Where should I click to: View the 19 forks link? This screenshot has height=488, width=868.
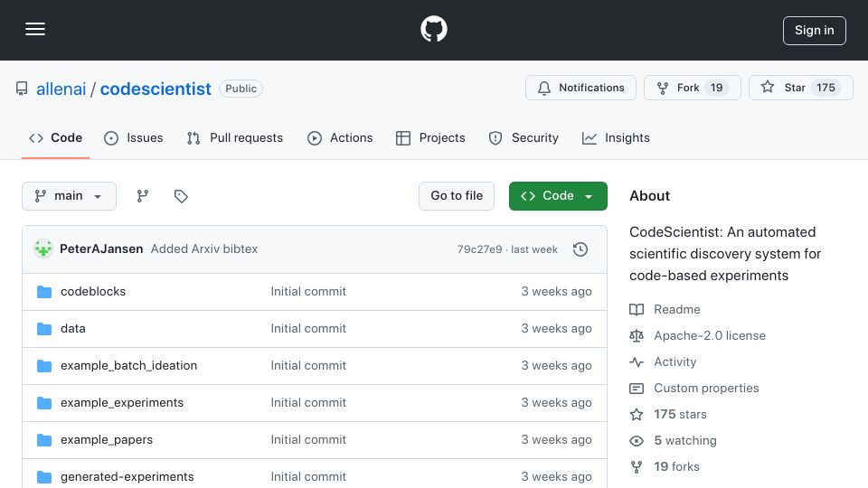coord(676,466)
